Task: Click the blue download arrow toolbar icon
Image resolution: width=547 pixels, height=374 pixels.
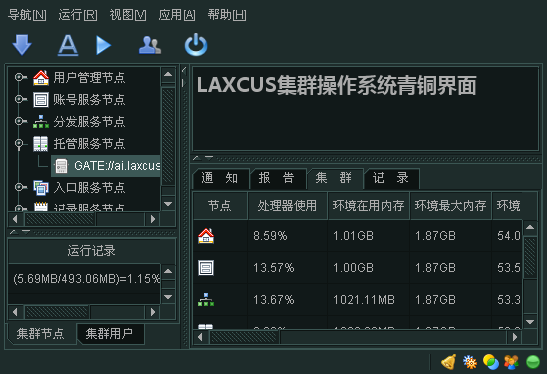Action: point(22,45)
